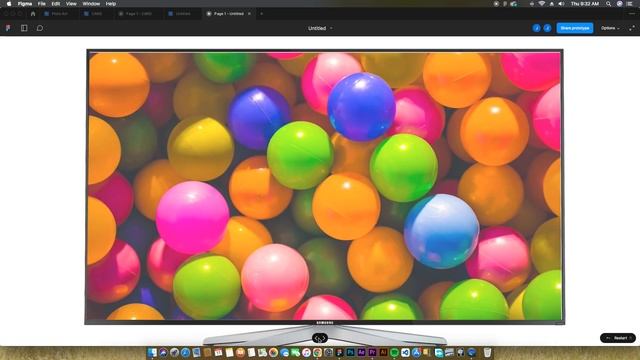Open Notification Center list icon
Viewport: 640px width, 360px height.
[629, 4]
